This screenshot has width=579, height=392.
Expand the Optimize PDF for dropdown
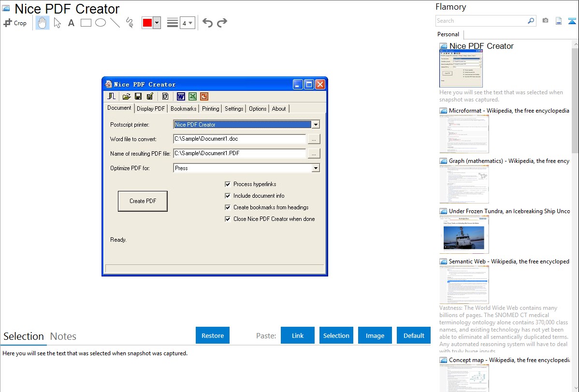point(315,168)
